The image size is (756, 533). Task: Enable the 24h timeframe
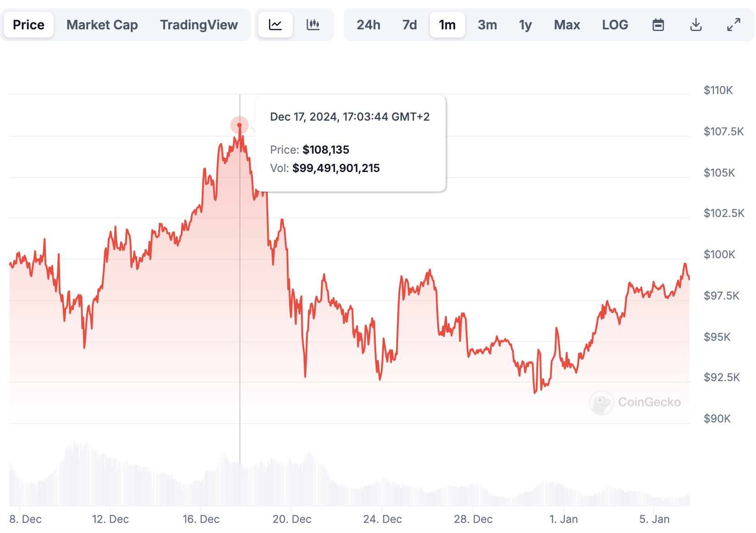tap(368, 25)
